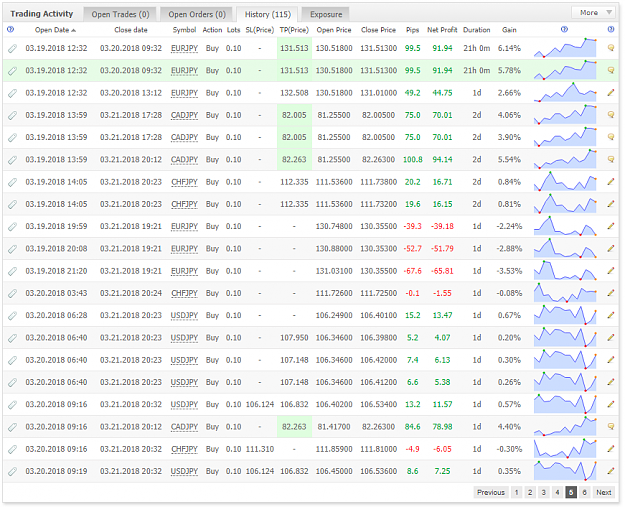Sort by the Open Date column header
This screenshot has width=625, height=507.
(55, 30)
